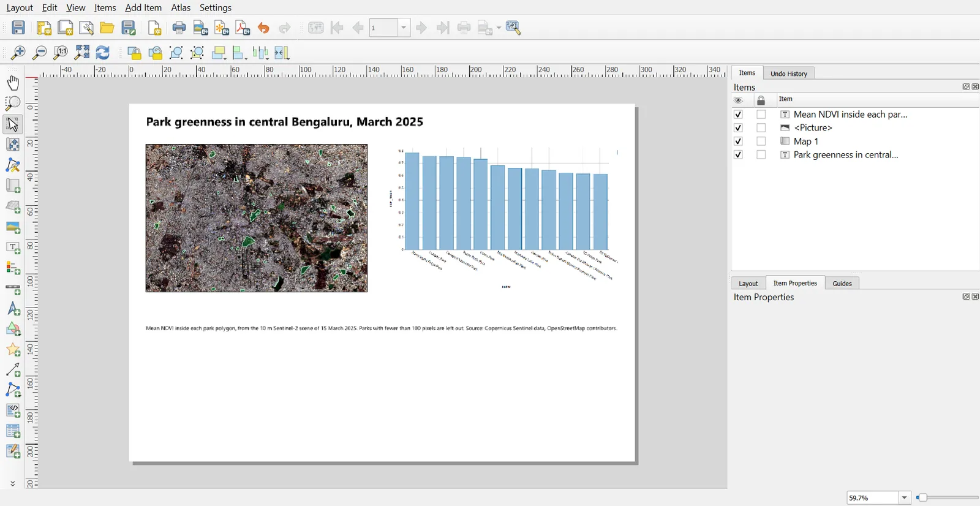The height and width of the screenshot is (506, 980).
Task: Adjust the zoom slider handle
Action: click(922, 498)
